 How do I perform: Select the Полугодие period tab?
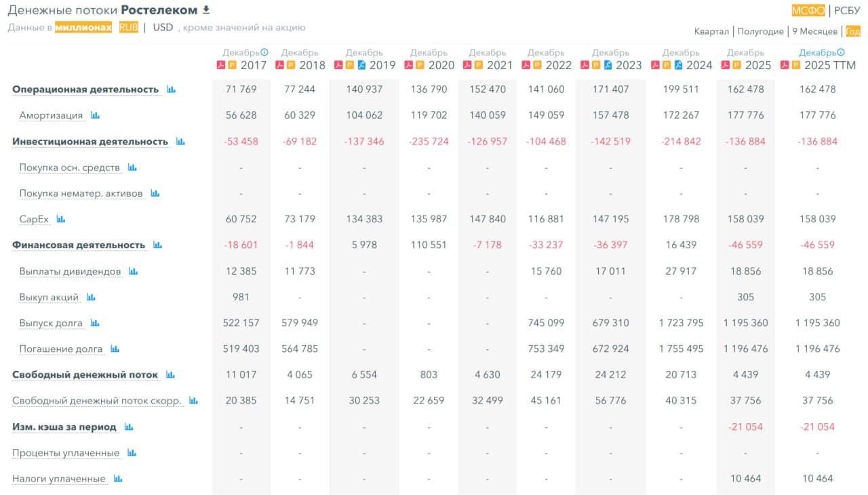[760, 32]
